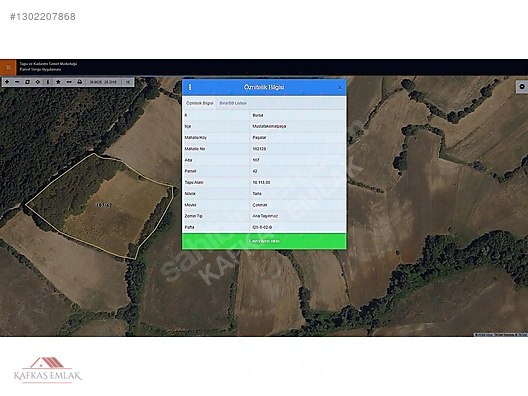This screenshot has height=396, width=528.
Task: Close the Öznitelik Bilgisi dialog
Action: tap(339, 87)
